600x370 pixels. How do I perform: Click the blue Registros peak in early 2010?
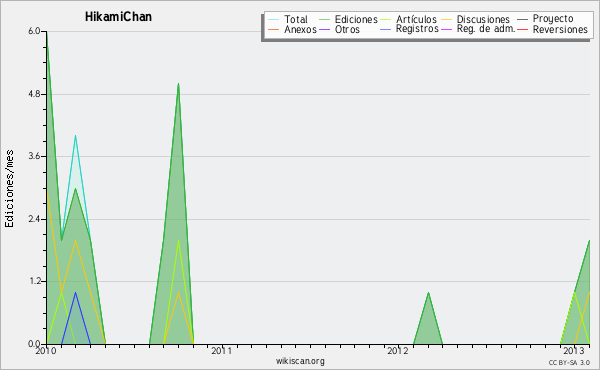pyautogui.click(x=75, y=293)
